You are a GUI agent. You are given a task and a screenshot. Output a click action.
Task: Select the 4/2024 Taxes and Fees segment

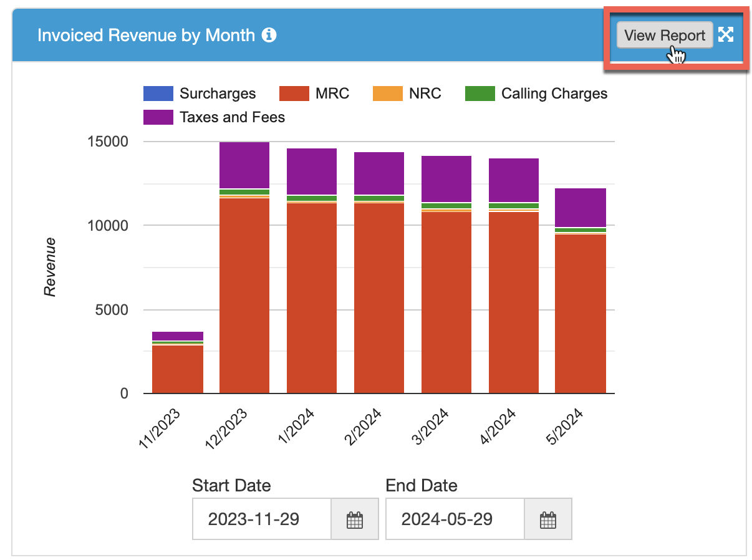pos(514,181)
